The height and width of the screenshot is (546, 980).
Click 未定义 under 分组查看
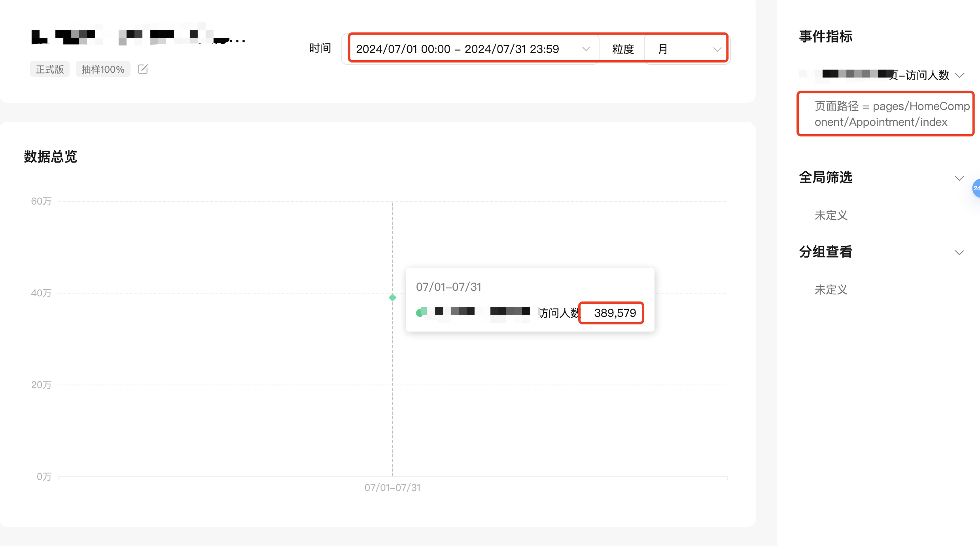[831, 290]
